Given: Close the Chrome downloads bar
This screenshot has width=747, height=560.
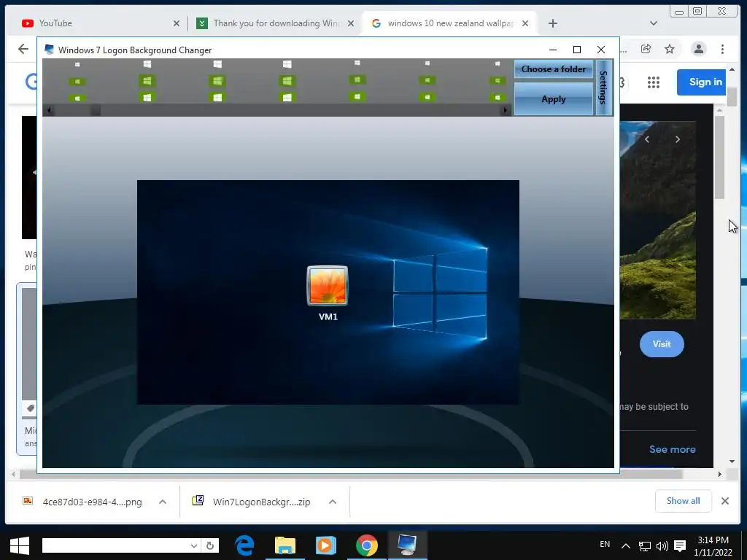Looking at the screenshot, I should click(x=724, y=501).
